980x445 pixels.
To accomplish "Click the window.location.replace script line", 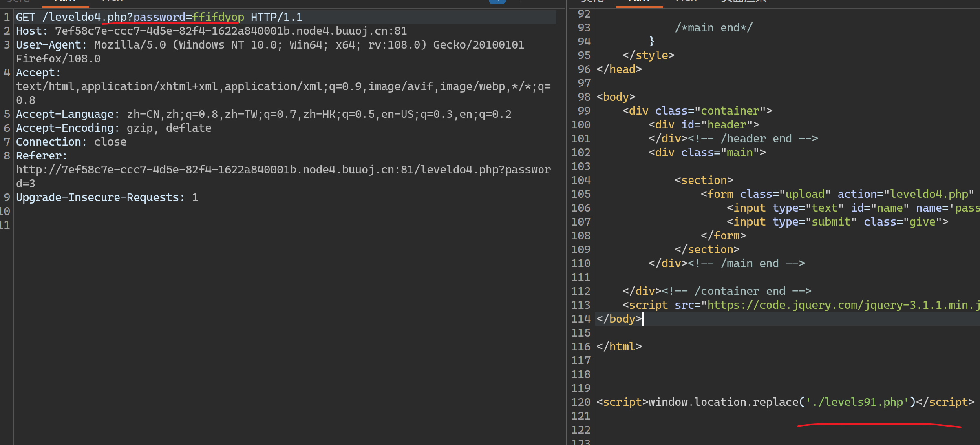I will pos(785,402).
